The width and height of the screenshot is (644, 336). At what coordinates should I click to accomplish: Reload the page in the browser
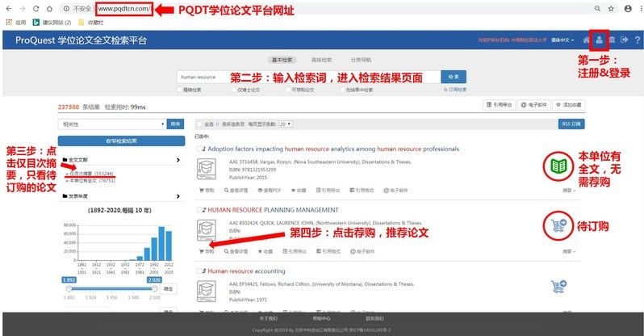(x=36, y=8)
